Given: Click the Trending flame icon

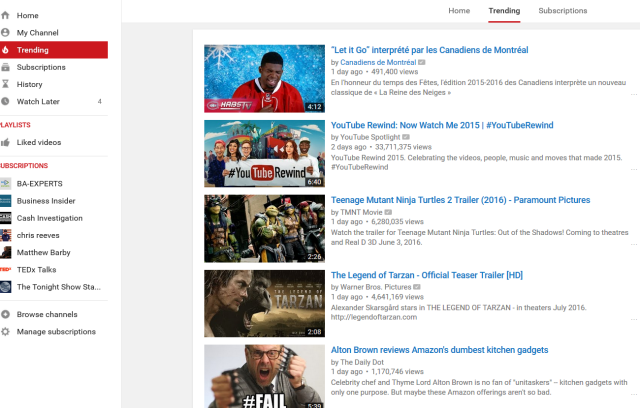Looking at the screenshot, I should 5,50.
